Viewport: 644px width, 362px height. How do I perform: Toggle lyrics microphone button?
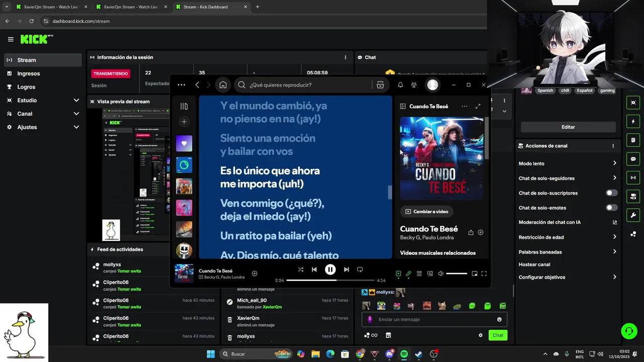coord(409,274)
